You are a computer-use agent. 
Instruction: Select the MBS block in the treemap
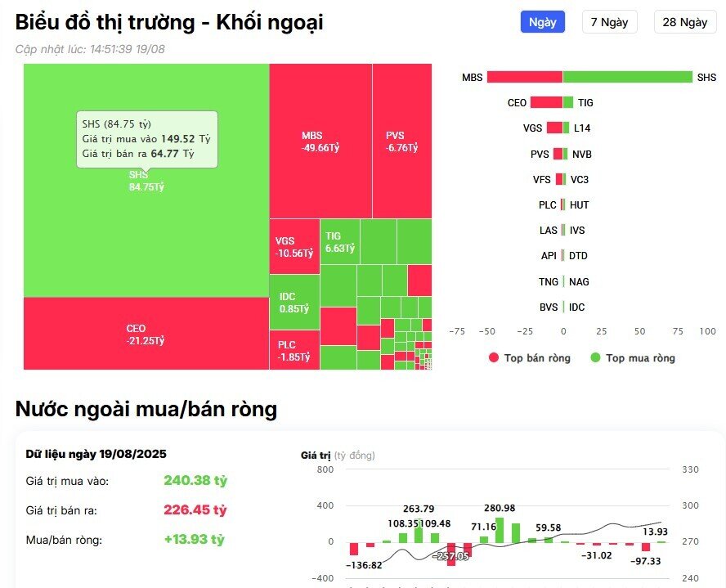319,139
